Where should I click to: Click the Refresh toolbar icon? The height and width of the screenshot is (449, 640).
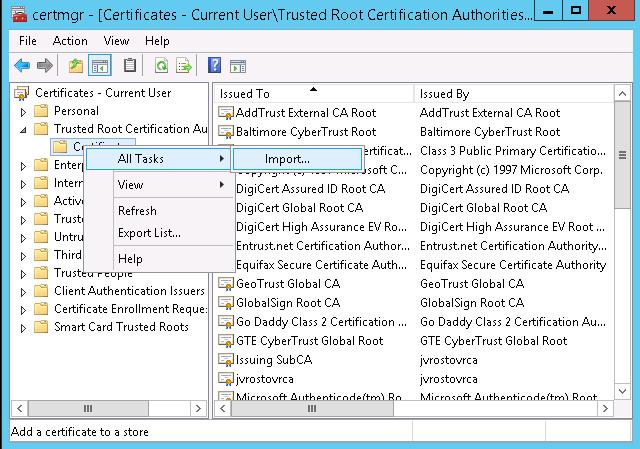[x=161, y=65]
